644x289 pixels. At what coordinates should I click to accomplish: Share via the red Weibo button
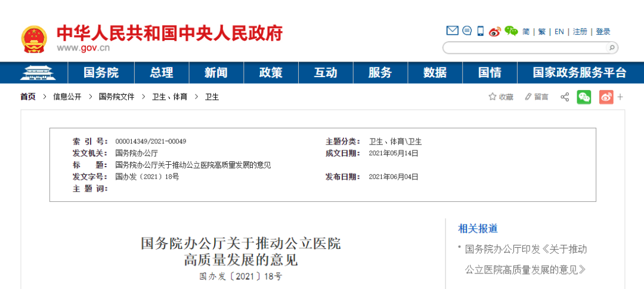point(606,97)
